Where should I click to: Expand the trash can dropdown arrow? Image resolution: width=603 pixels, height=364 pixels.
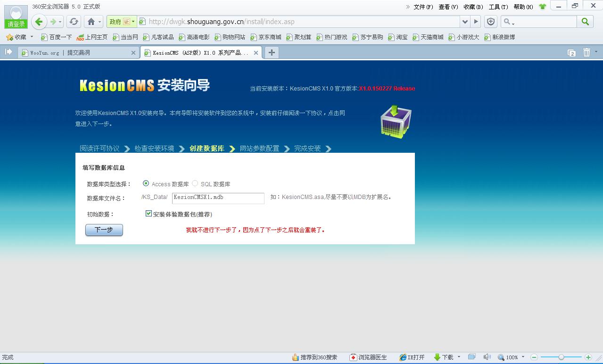[596, 52]
